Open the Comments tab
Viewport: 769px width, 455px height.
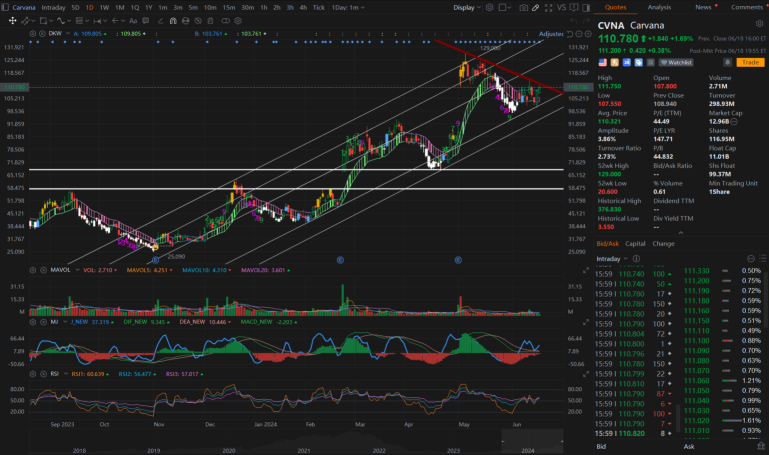click(746, 7)
